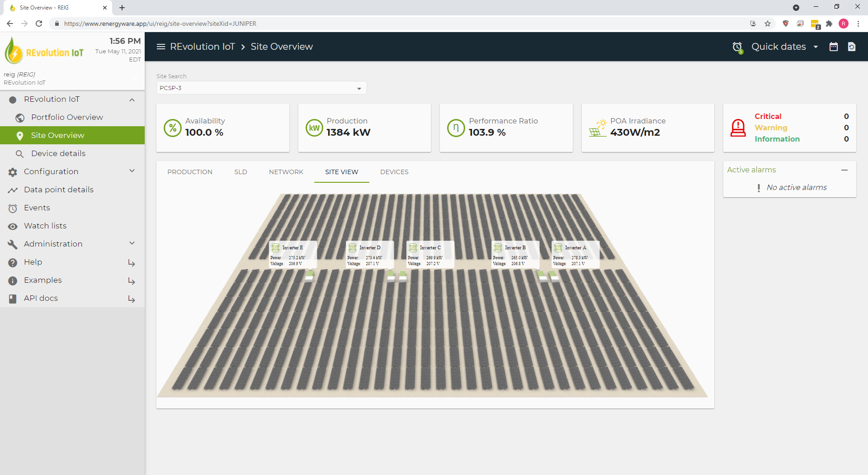Collapse the REvolution IoT sidebar section

132,100
